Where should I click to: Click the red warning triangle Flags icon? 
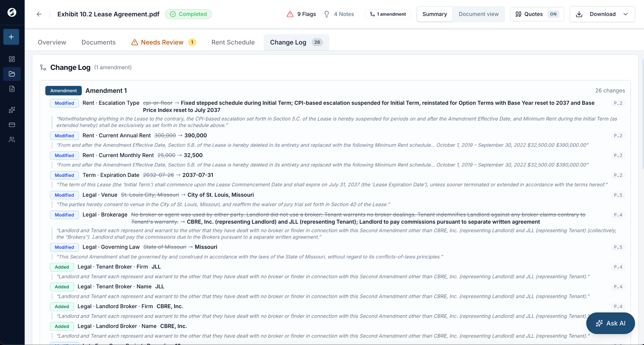point(290,14)
